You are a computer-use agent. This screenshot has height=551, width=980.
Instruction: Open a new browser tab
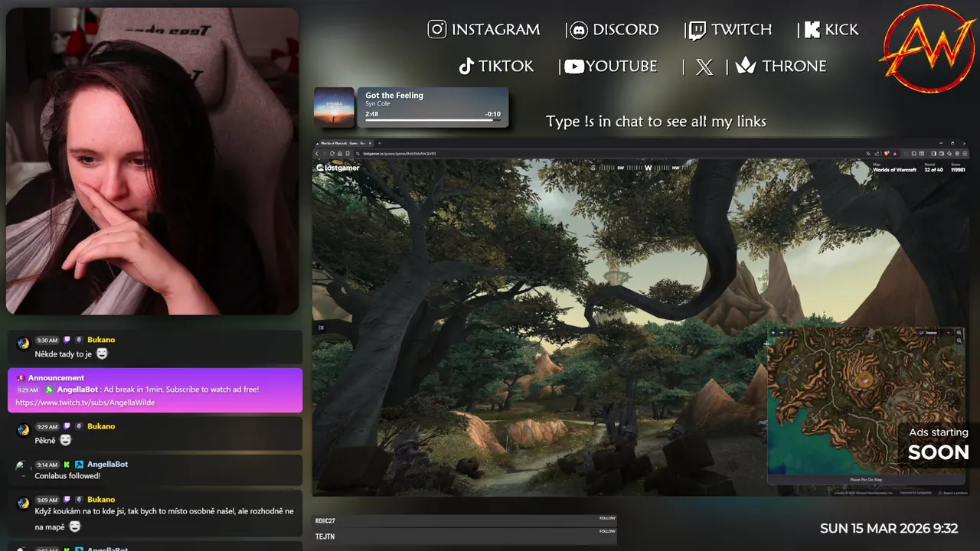point(379,143)
